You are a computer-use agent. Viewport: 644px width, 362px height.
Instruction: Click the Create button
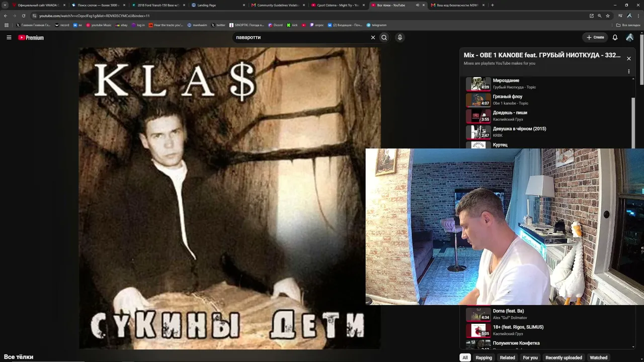click(x=595, y=37)
